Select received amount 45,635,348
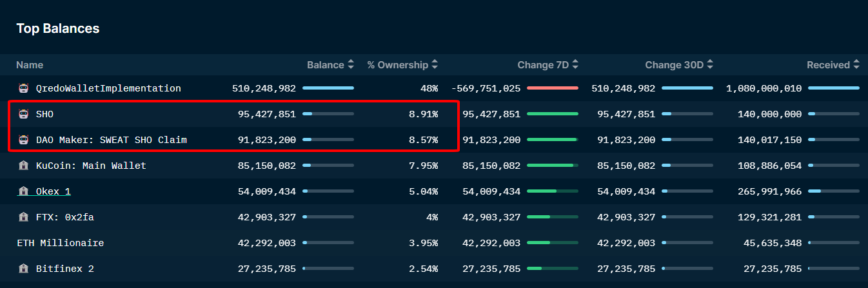The image size is (868, 288). pyautogui.click(x=773, y=243)
